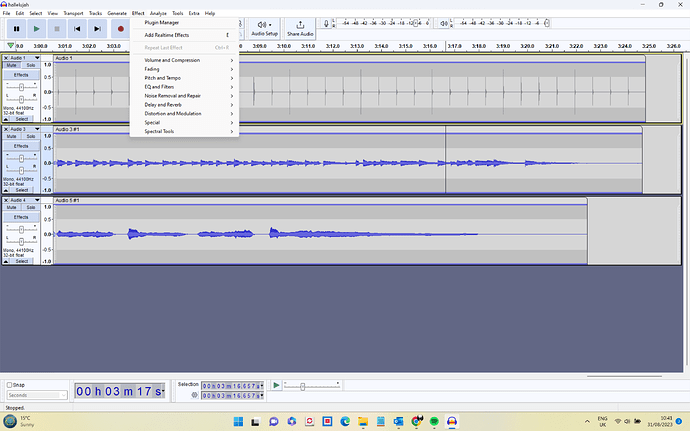Click the microphone record meter icon
This screenshot has height=431, width=690.
point(326,23)
